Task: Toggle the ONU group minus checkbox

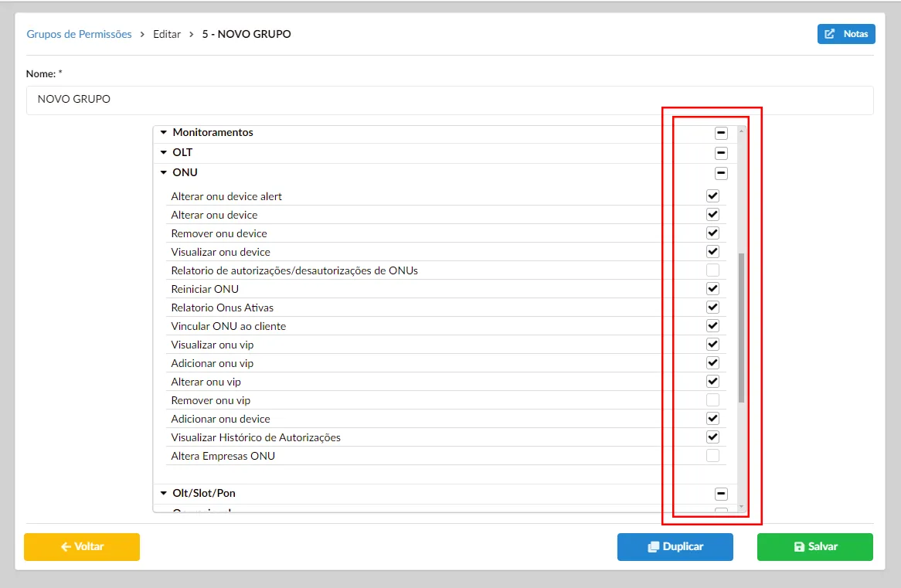Action: tap(721, 173)
